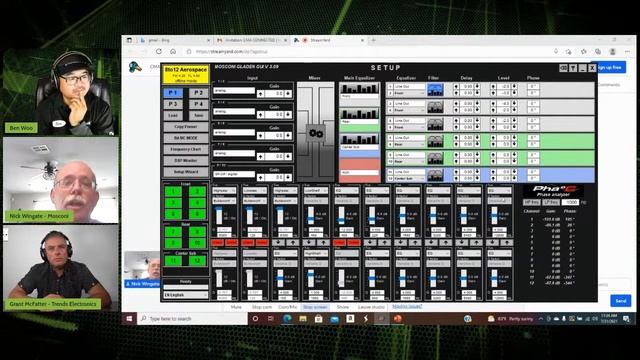
Task: Open filter graph for outputs 3 and 4
Action: tap(435, 107)
